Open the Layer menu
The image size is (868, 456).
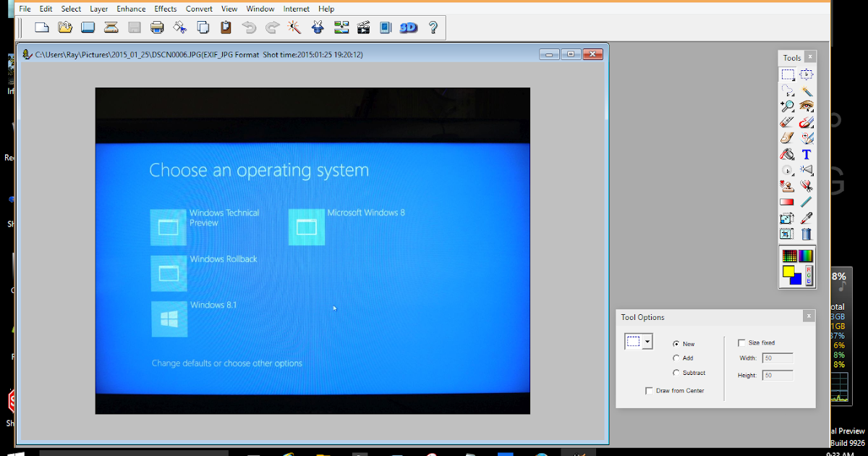point(99,9)
